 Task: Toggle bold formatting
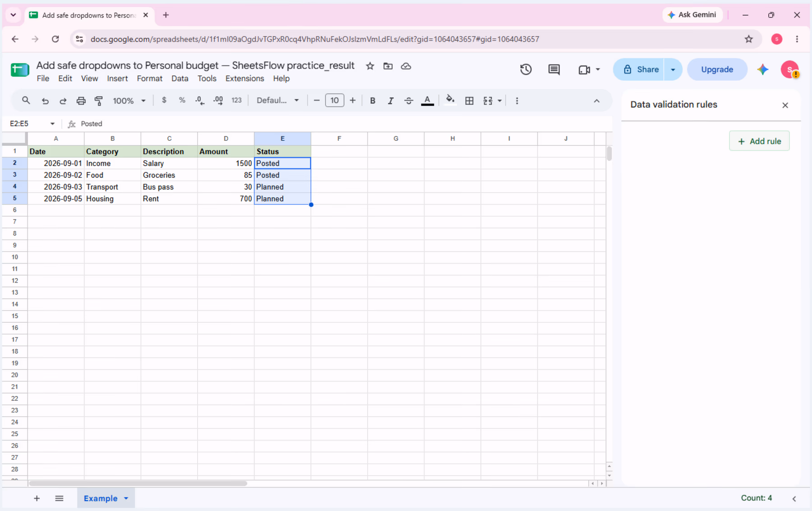373,101
